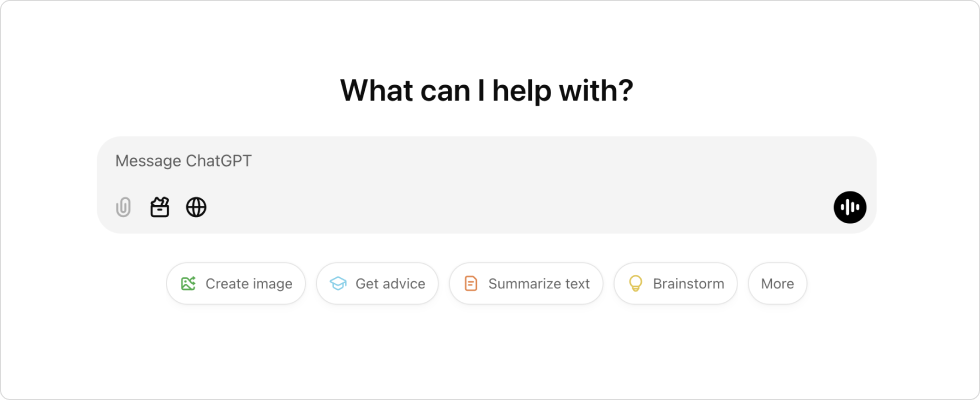Image resolution: width=980 pixels, height=400 pixels.
Task: Click the green picture icon on Create image
Action: click(x=188, y=284)
